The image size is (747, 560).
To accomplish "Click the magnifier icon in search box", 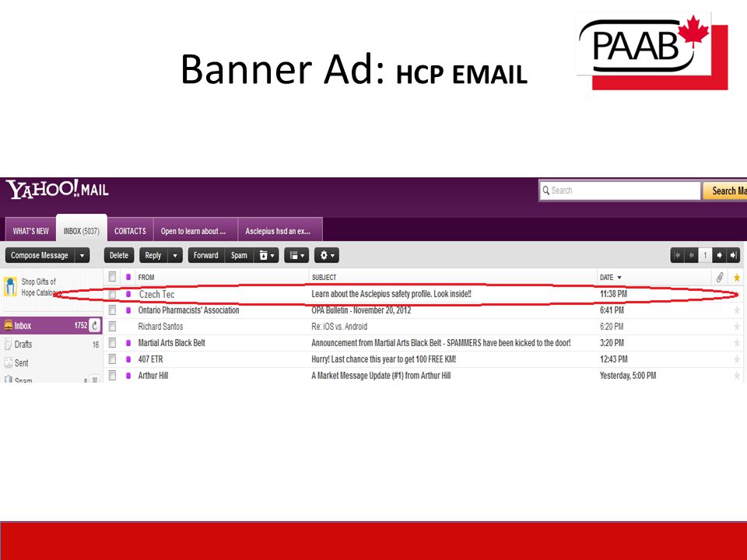I will click(x=546, y=191).
